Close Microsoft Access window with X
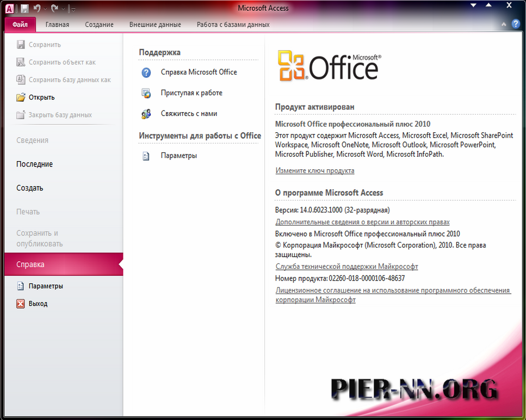526x420 pixels. (509, 5)
